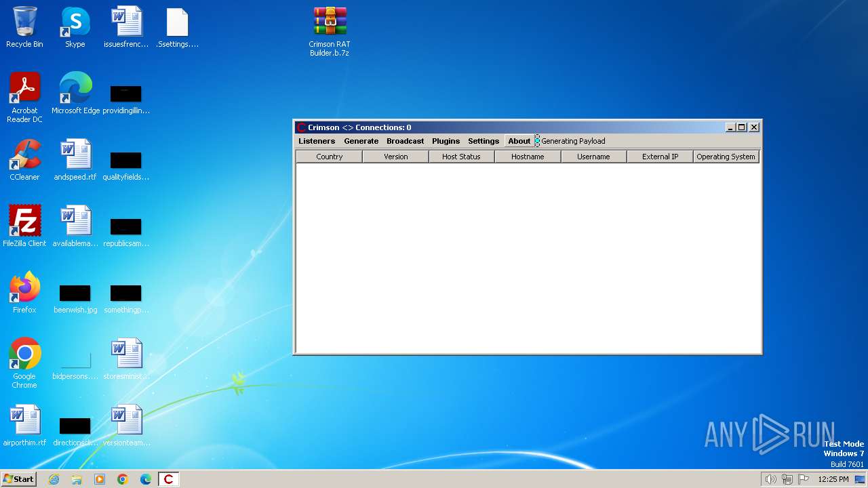Sort by Operating System column header
868x488 pixels.
[x=726, y=157]
